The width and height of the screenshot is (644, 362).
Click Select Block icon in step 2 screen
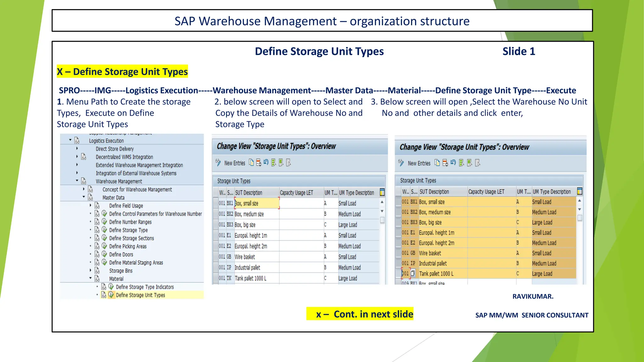point(281,162)
